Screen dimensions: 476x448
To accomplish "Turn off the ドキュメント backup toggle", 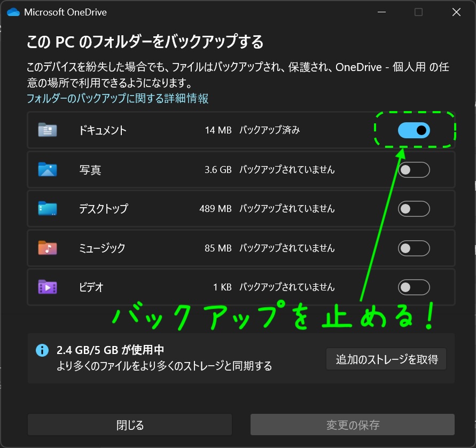I will [x=414, y=130].
